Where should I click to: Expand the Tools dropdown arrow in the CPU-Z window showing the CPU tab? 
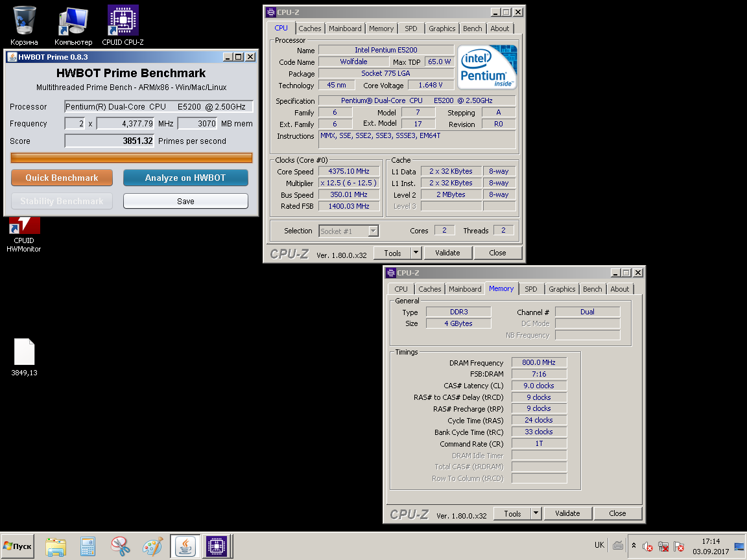click(416, 253)
